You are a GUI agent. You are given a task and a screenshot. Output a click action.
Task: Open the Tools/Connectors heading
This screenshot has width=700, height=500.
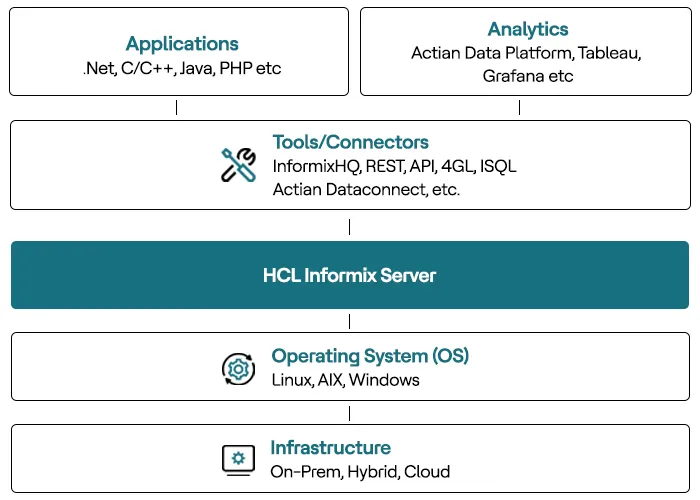point(350,143)
